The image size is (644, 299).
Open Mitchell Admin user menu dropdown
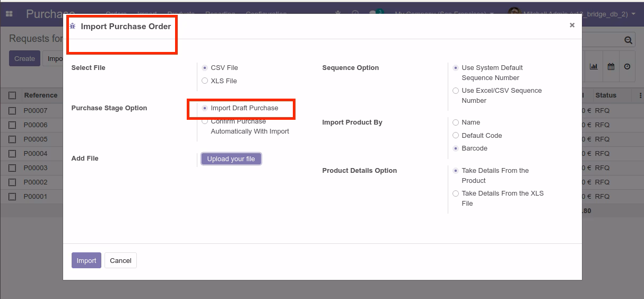(x=578, y=14)
